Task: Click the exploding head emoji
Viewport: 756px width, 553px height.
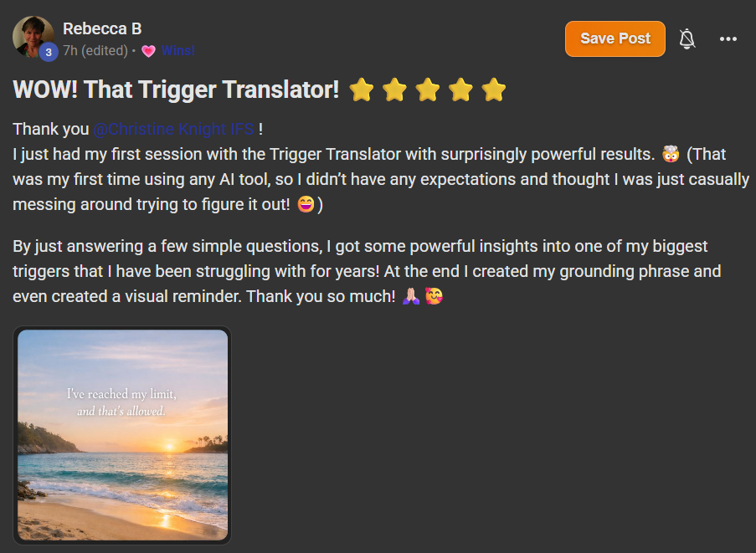Action: (x=669, y=155)
